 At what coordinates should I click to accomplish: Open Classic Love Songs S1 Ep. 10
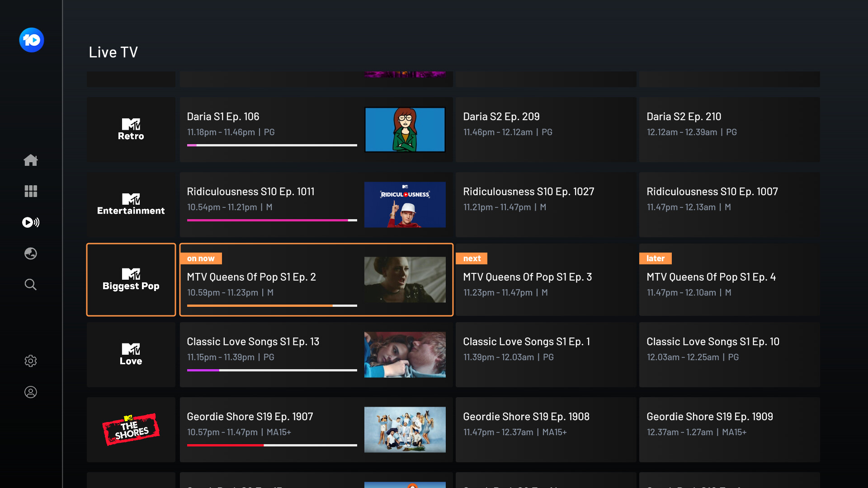coord(729,355)
